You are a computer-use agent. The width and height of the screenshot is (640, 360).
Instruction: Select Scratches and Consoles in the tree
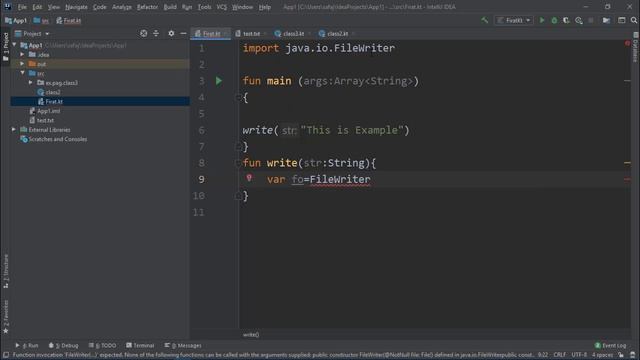[58, 139]
